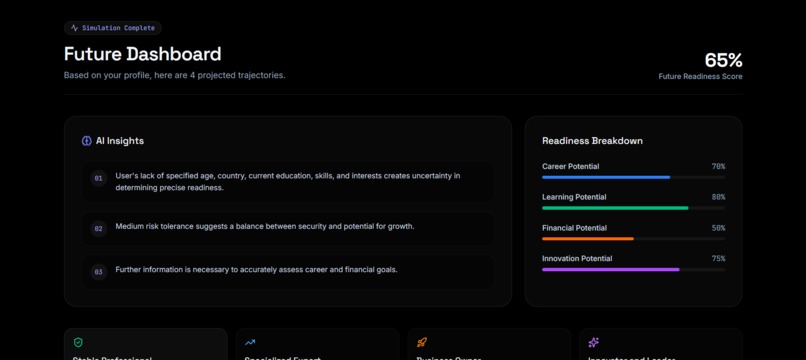Image resolution: width=806 pixels, height=360 pixels.
Task: Click the Career Potential label
Action: coord(571,167)
